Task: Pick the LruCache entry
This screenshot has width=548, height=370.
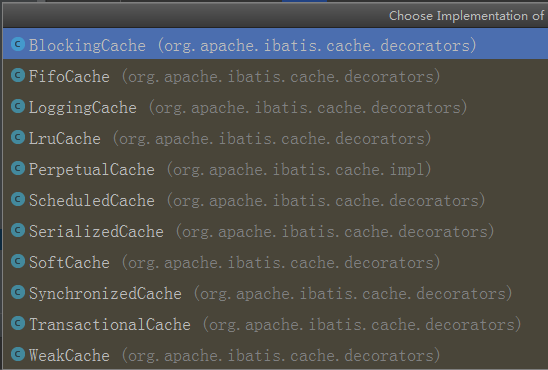Action: pos(275,137)
